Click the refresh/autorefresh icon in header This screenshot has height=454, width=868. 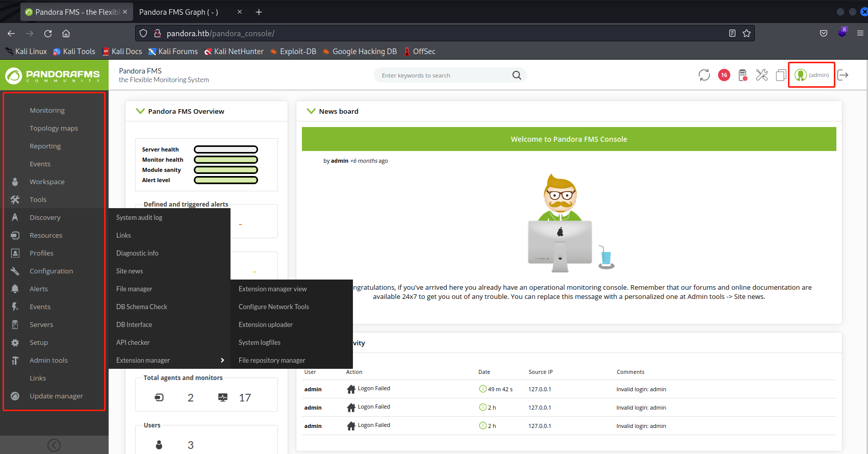[704, 75]
